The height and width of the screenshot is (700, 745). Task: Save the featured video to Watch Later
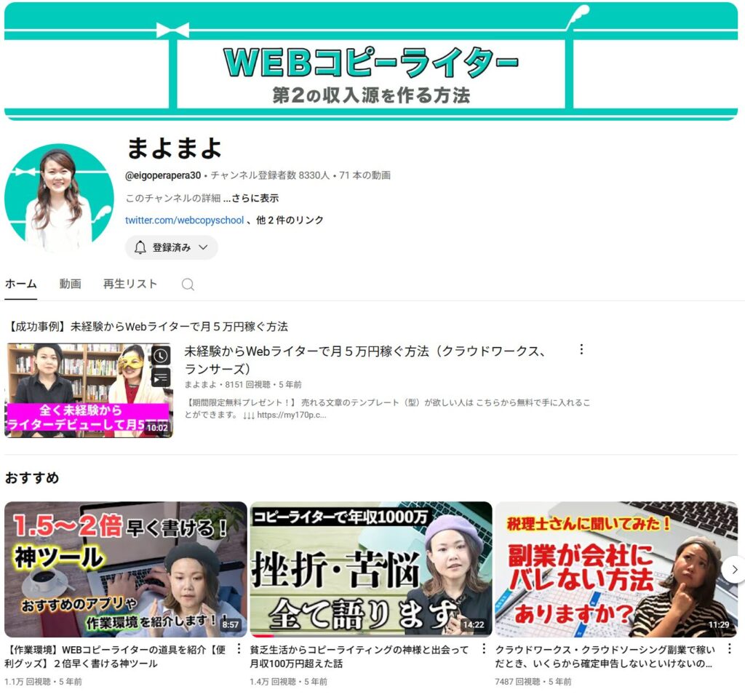pyautogui.click(x=162, y=354)
